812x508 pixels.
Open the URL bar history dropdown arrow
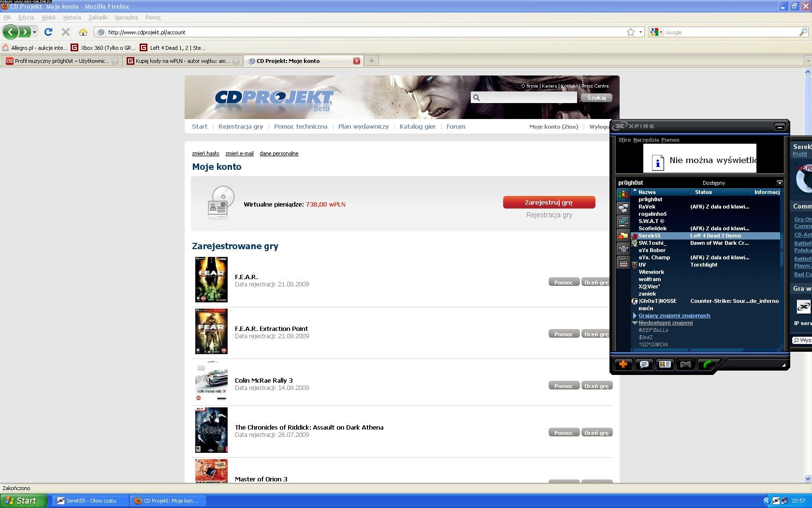[641, 32]
